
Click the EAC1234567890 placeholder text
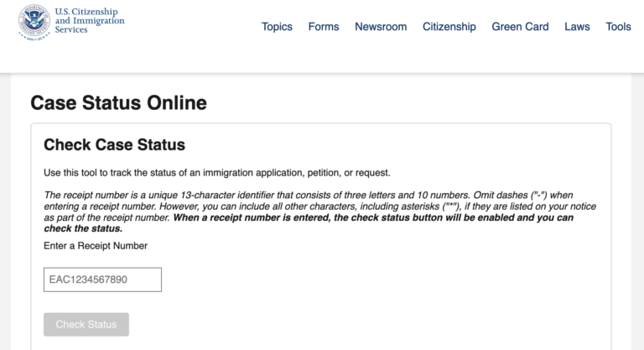tap(88, 279)
